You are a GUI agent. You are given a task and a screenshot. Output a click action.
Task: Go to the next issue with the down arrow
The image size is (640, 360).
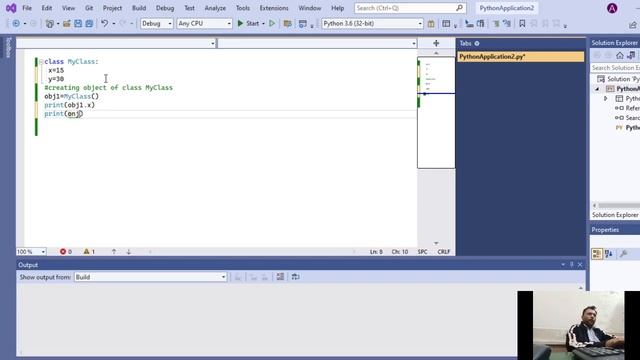point(129,252)
